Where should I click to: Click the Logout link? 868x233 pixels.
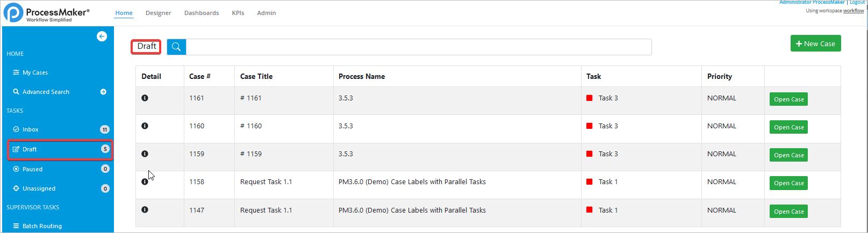pos(857,3)
